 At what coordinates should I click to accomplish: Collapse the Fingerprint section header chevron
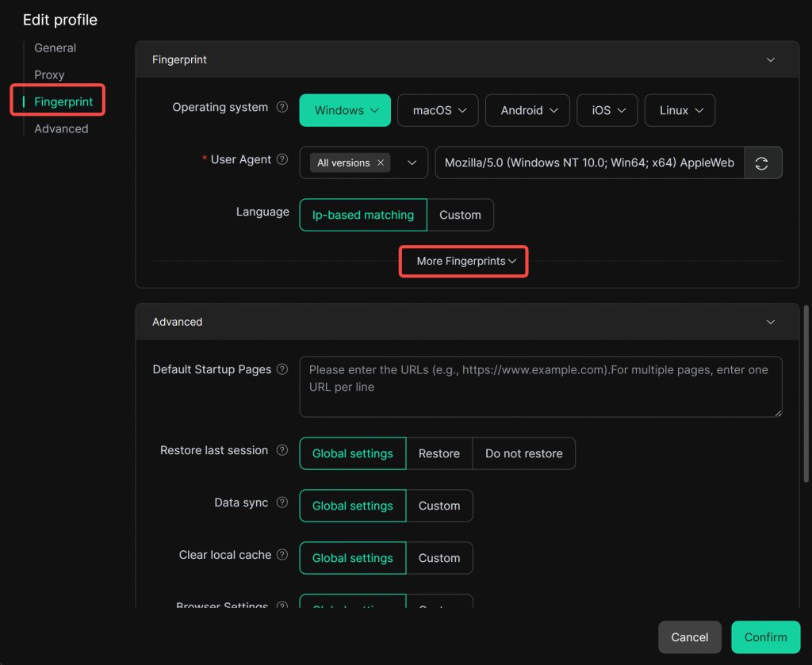pos(770,60)
